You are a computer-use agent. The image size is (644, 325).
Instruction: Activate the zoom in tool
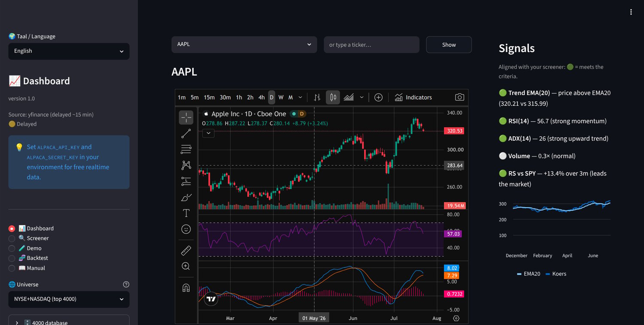coord(186,266)
